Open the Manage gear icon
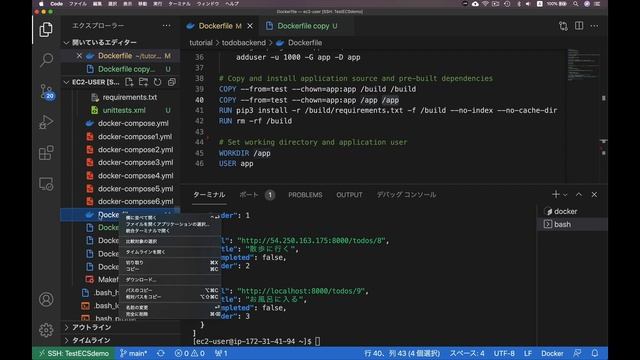 tap(46, 330)
